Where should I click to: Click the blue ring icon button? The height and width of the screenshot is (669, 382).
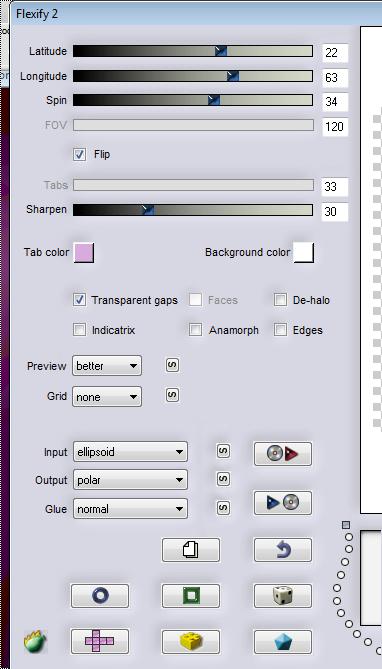[x=100, y=596]
